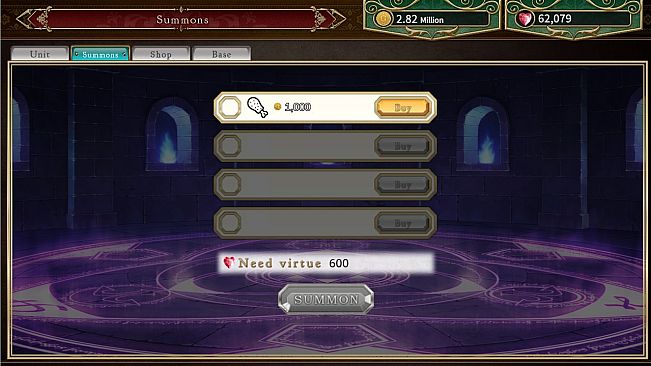Image resolution: width=651 pixels, height=366 pixels.
Task: Click the red heart gem icon
Action: [x=525, y=19]
